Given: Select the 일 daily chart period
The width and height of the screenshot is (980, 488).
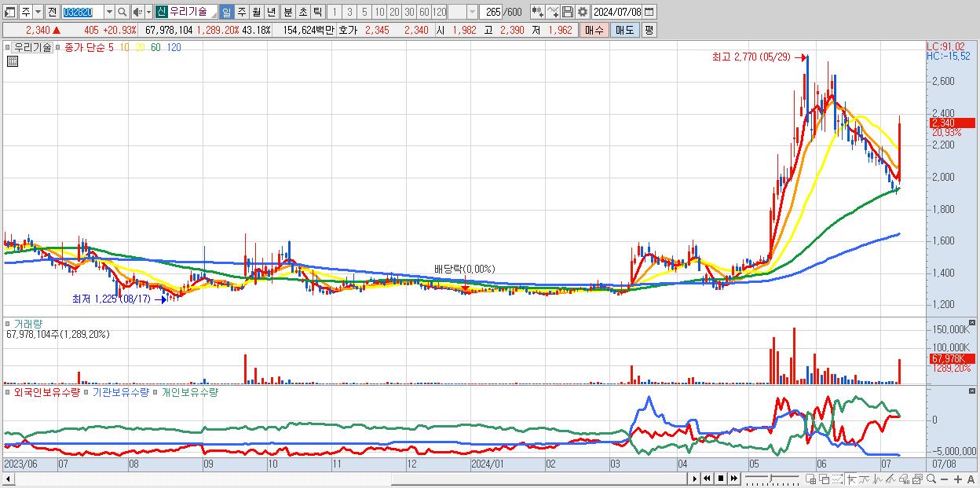Looking at the screenshot, I should [x=226, y=12].
